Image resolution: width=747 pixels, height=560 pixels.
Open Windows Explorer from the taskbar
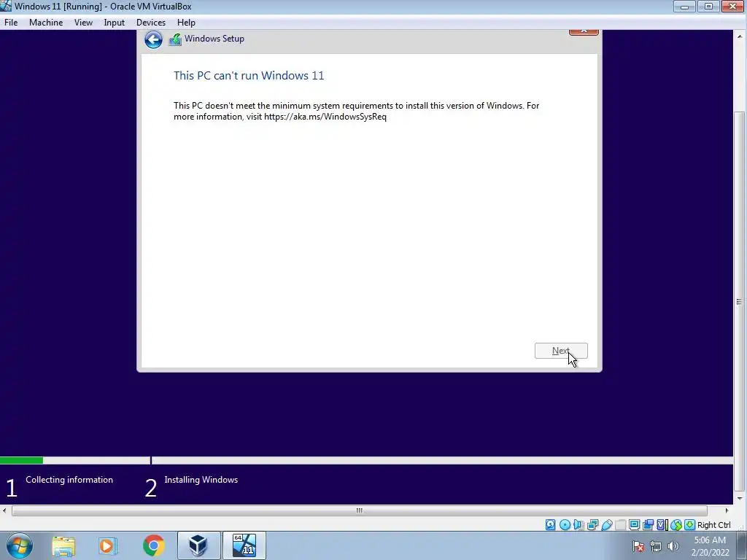pyautogui.click(x=63, y=545)
